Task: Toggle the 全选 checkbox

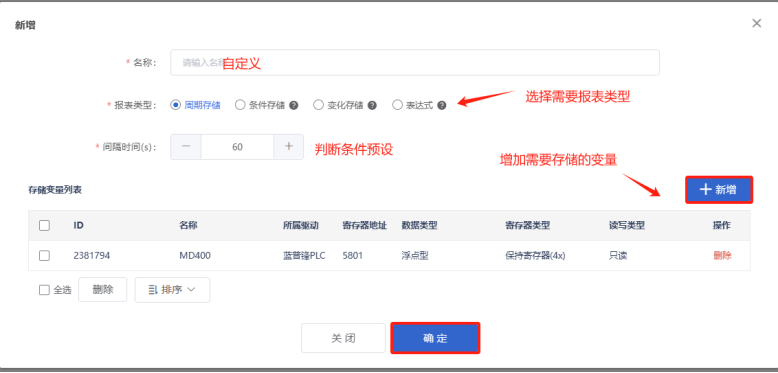Action: (x=44, y=290)
